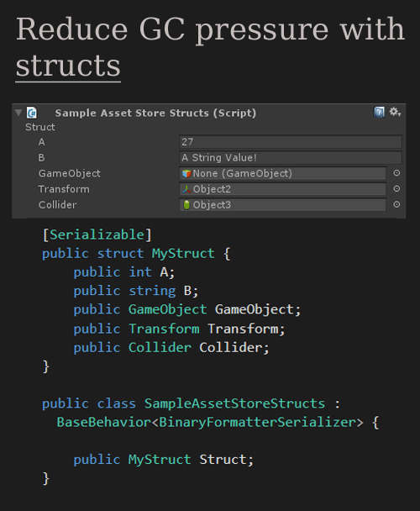Click the Transform field showing Object2
The image size is (420, 511).
[x=282, y=189]
